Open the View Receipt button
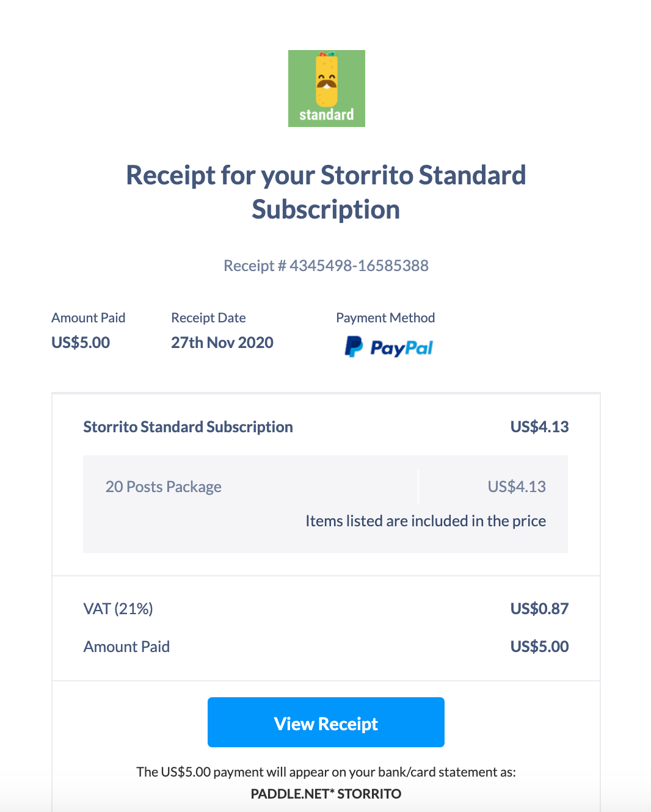The height and width of the screenshot is (812, 651). point(326,722)
